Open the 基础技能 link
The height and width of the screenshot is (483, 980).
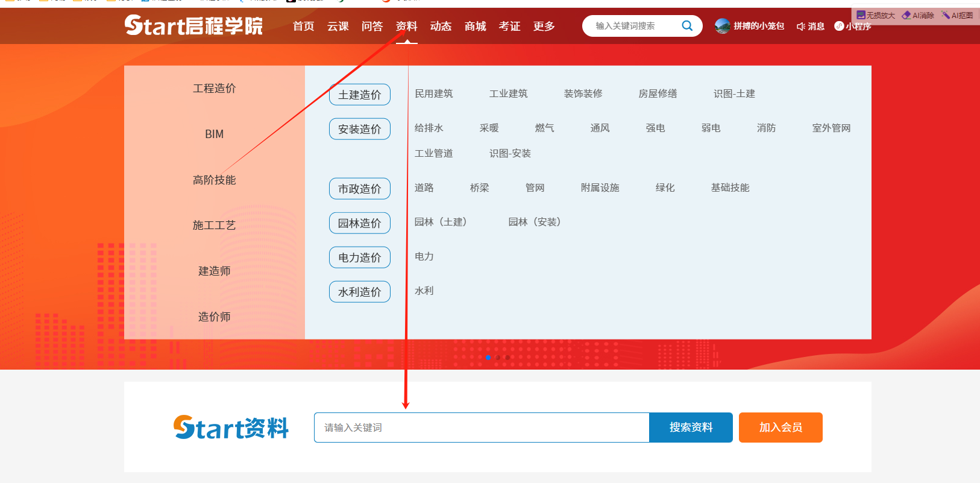coord(730,188)
